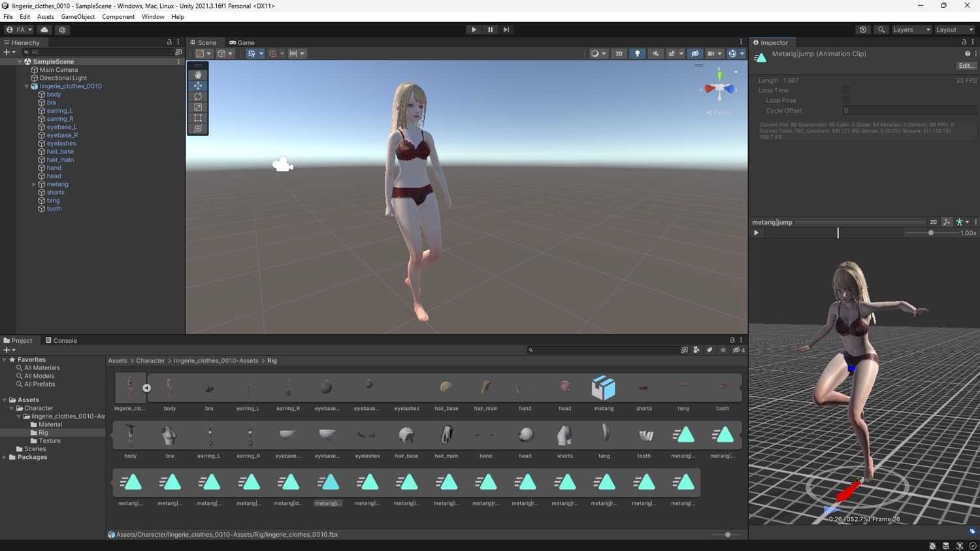Select the Scale tool in Scene view

coord(198,107)
